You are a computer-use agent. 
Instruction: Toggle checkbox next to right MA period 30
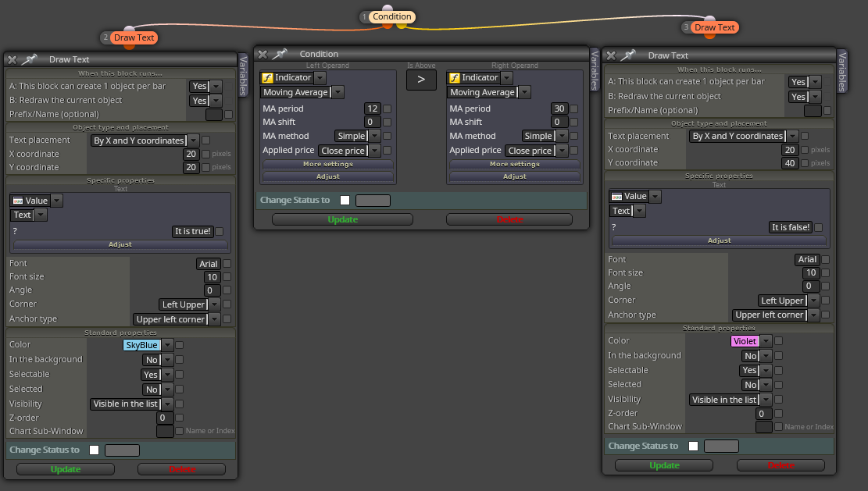pyautogui.click(x=574, y=109)
